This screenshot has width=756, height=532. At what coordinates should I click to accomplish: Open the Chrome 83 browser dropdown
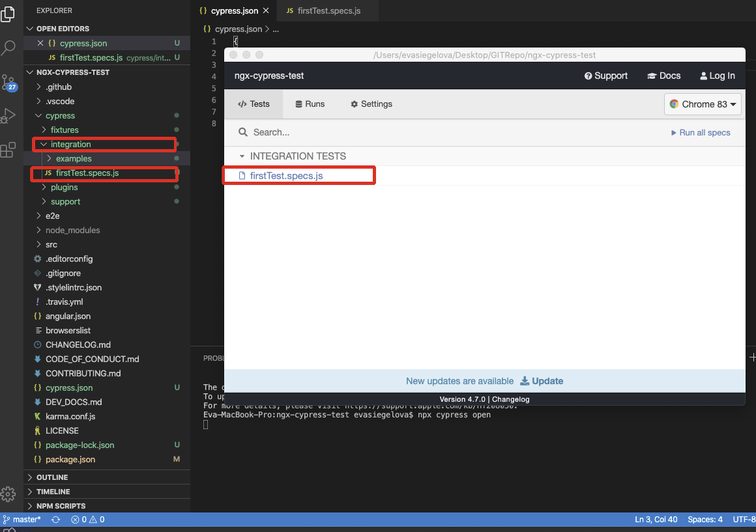coord(703,104)
